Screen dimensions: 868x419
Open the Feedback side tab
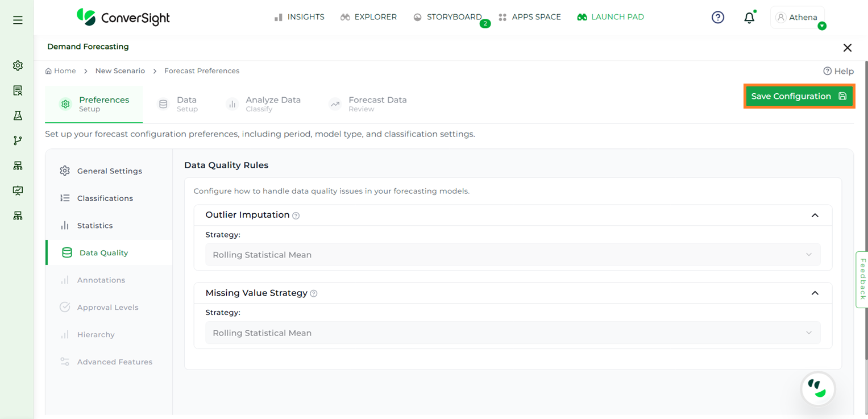click(862, 279)
